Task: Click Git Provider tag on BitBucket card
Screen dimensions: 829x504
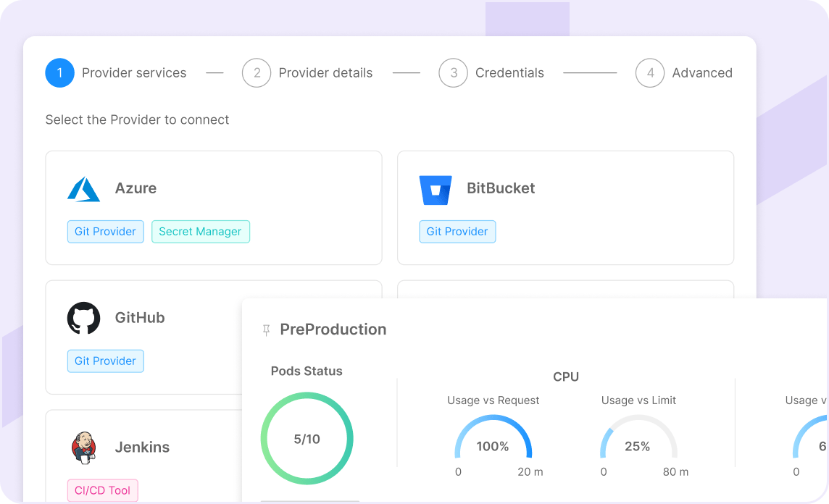Action: point(457,232)
